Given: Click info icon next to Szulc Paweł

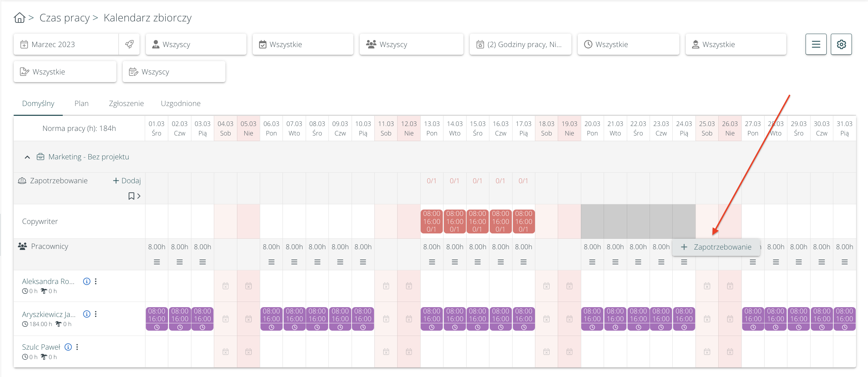Looking at the screenshot, I should 68,347.
